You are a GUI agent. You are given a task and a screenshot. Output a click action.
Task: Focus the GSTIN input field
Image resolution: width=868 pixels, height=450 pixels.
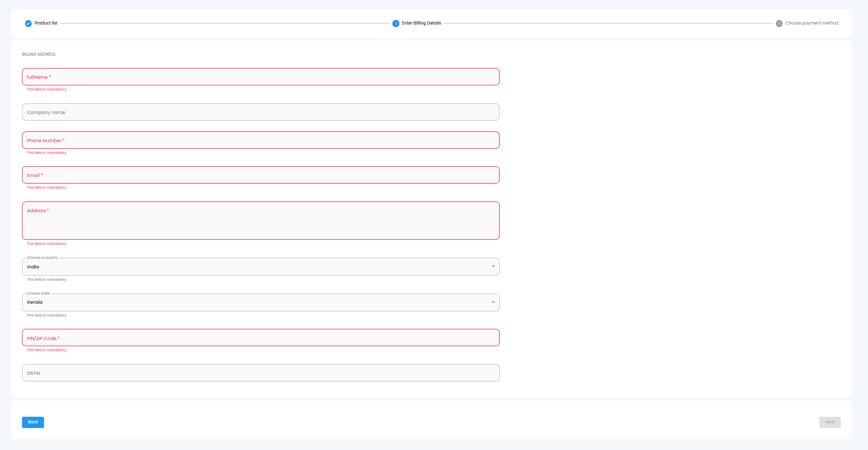261,373
